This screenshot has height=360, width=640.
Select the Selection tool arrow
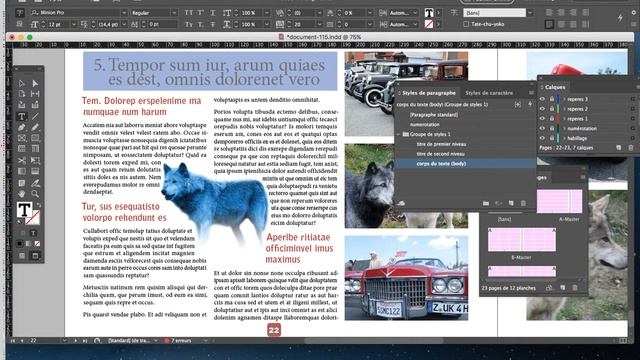coord(22,83)
